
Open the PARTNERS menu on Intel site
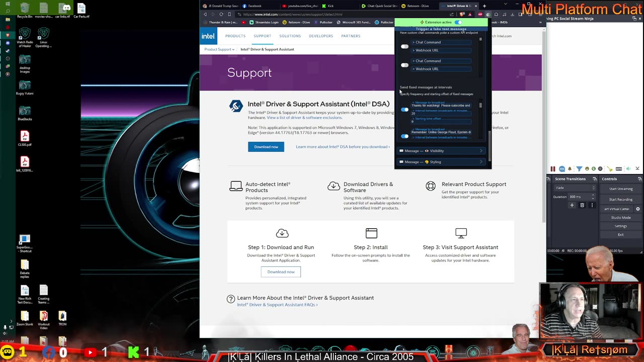pyautogui.click(x=351, y=36)
